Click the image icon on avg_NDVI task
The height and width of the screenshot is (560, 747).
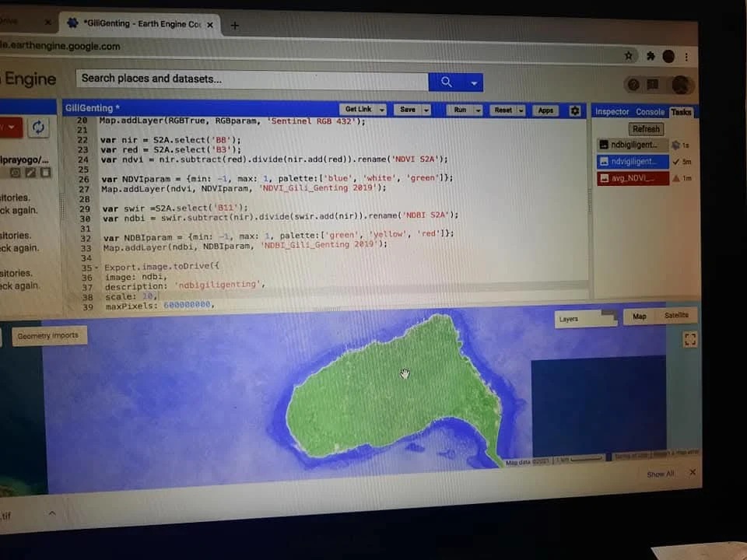point(604,178)
